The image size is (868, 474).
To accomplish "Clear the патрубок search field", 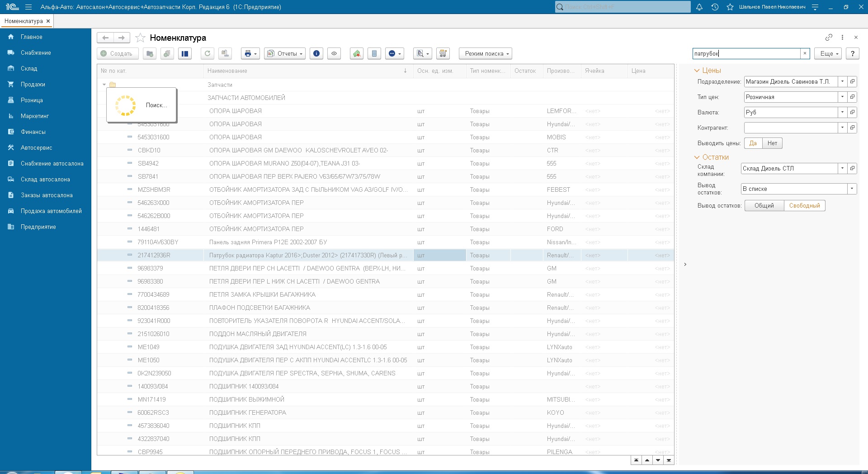I will (x=805, y=53).
